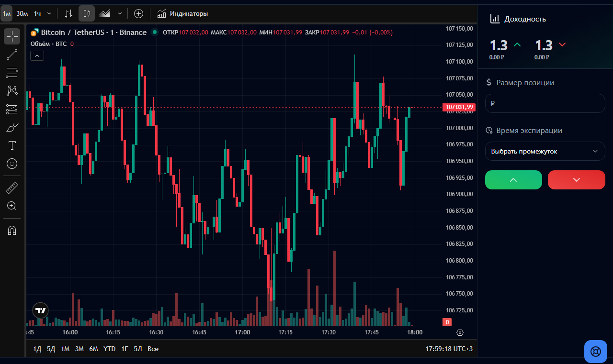This screenshot has width=613, height=364.
Task: Switch chart style to bars
Action: click(x=69, y=13)
